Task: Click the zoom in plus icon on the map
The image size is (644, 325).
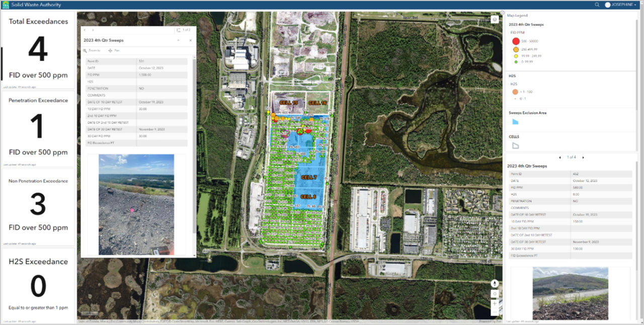Action: pos(495,303)
